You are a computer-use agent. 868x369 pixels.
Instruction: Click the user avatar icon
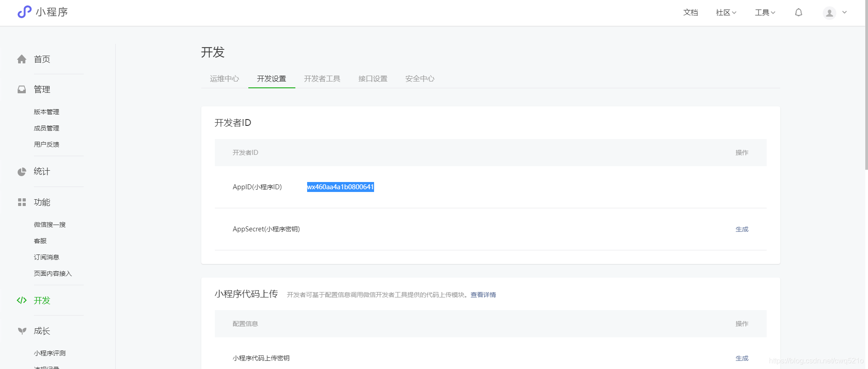coord(830,13)
